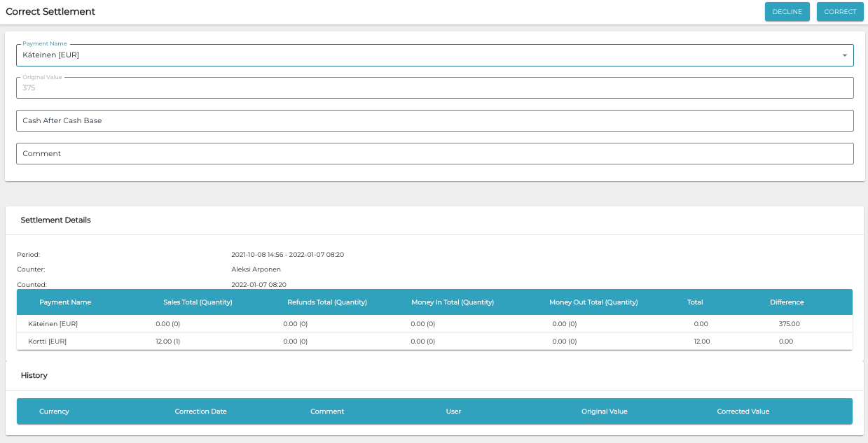Click the 375.00 difference value
The height and width of the screenshot is (443, 868).
(789, 324)
